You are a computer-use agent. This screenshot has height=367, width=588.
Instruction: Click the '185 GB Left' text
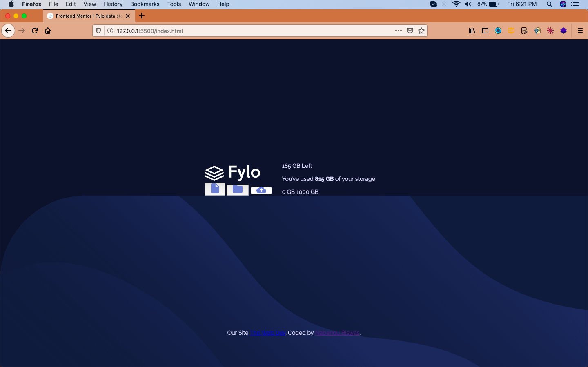tap(297, 166)
